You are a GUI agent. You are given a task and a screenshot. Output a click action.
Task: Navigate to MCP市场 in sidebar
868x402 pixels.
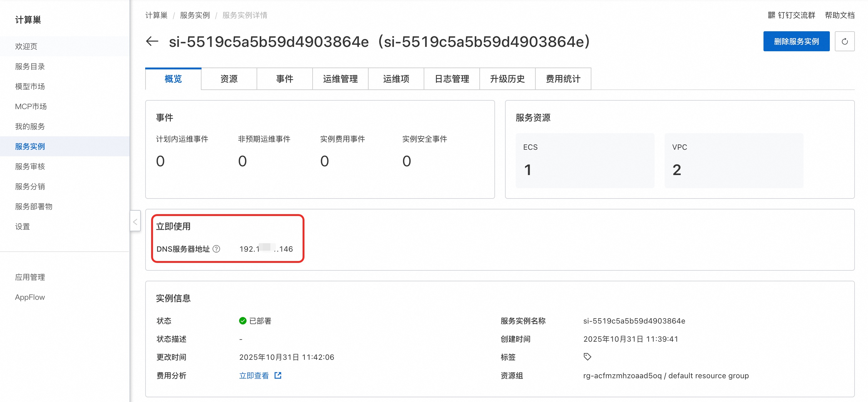(31, 106)
